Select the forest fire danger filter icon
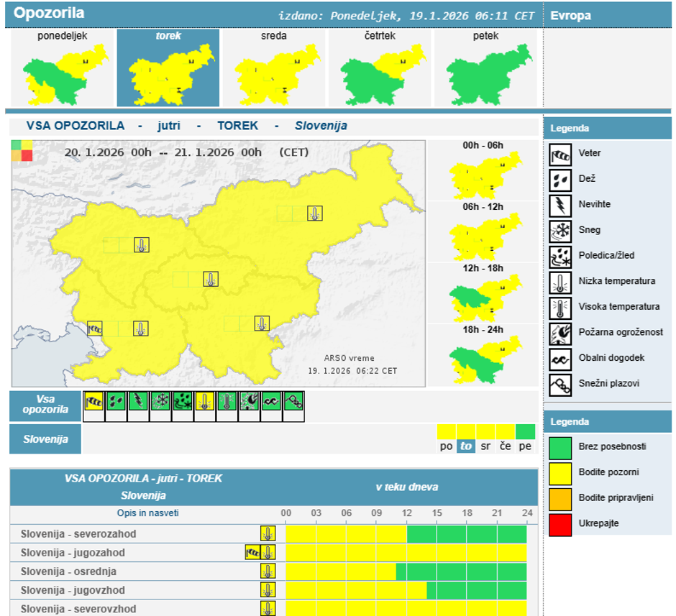Screen dimensions: 676x616 coord(250,402)
